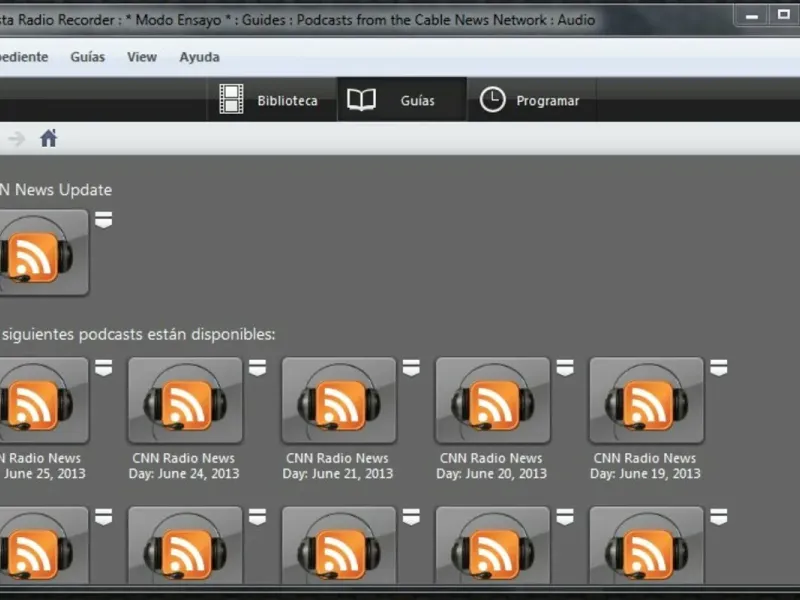Click the Programar clock icon

click(x=492, y=100)
